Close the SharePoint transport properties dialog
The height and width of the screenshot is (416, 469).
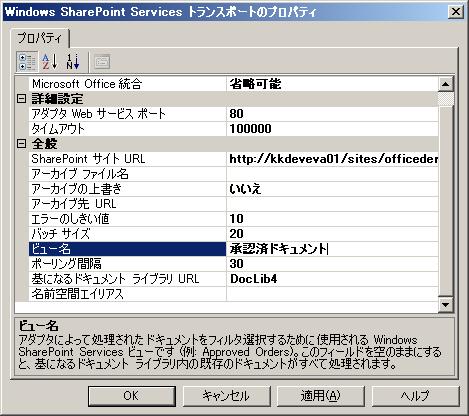(456, 12)
